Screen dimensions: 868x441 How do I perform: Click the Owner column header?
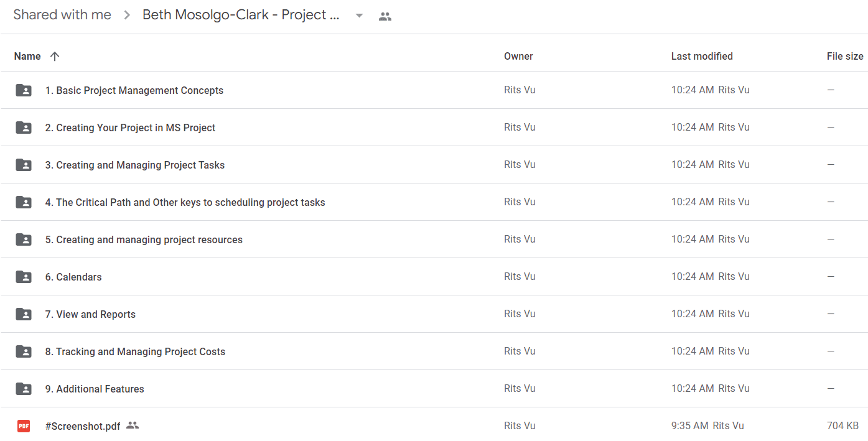point(518,56)
